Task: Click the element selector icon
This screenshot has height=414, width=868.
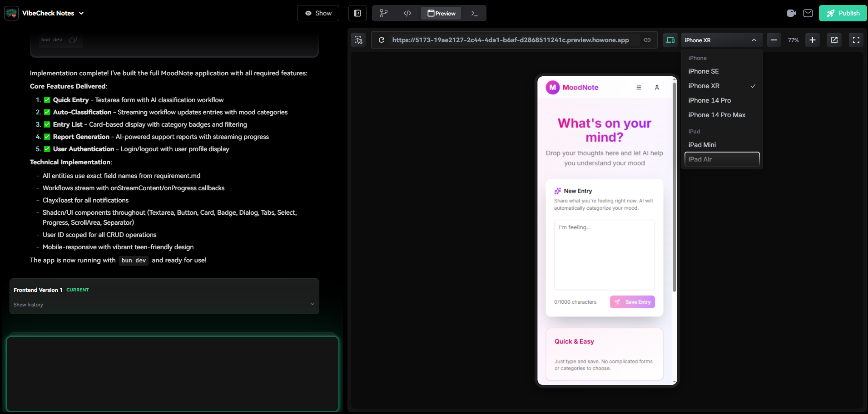Action: click(358, 40)
